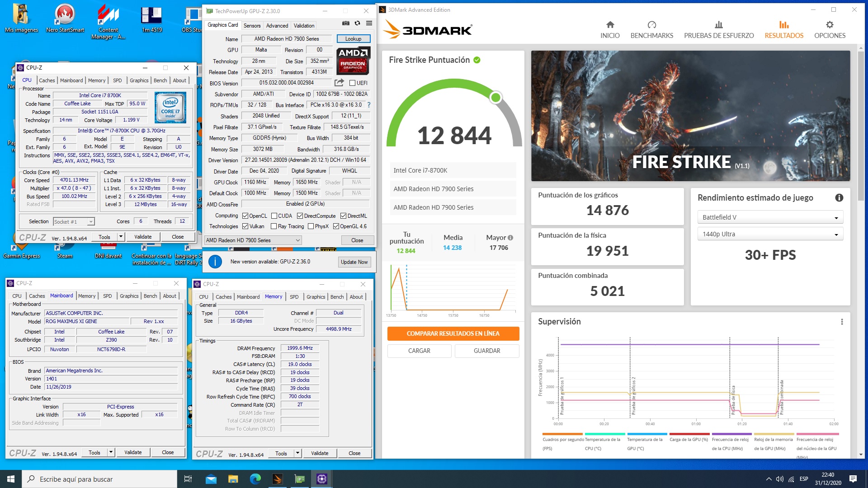Select 3DMark icon on taskbar

coord(277,479)
